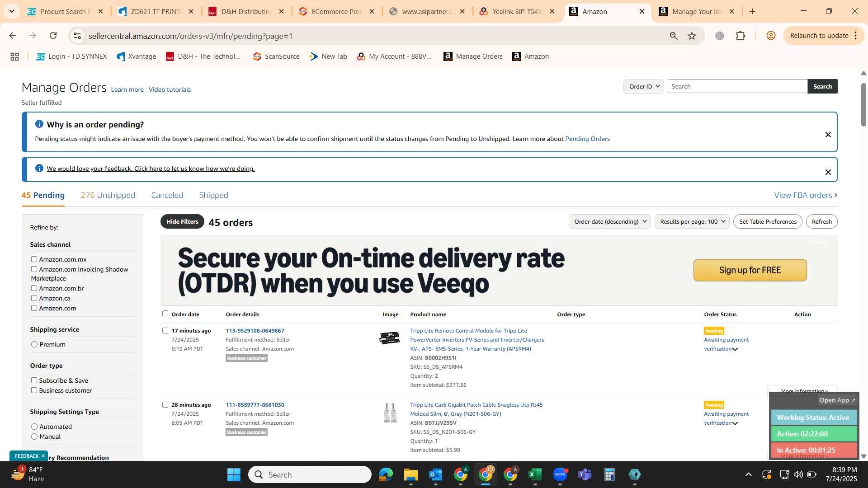Switch to the Canceled orders tab
Viewport: 868px width, 488px height.
[167, 195]
